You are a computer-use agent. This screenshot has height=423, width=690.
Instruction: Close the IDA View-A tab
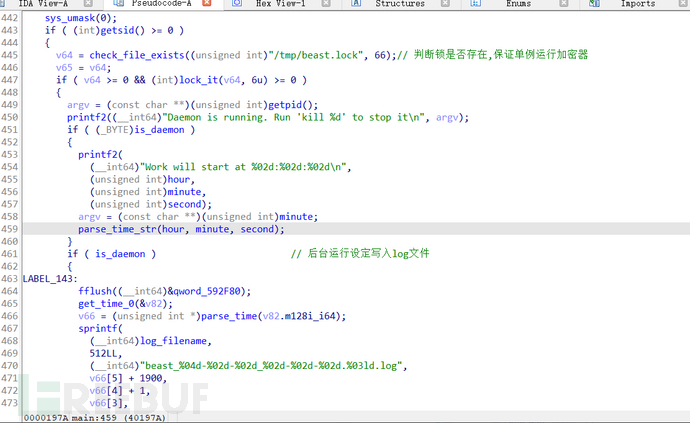coord(88,4)
